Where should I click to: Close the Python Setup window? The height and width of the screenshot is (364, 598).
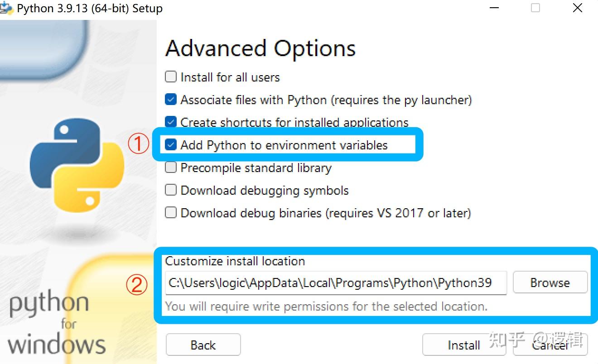(578, 8)
